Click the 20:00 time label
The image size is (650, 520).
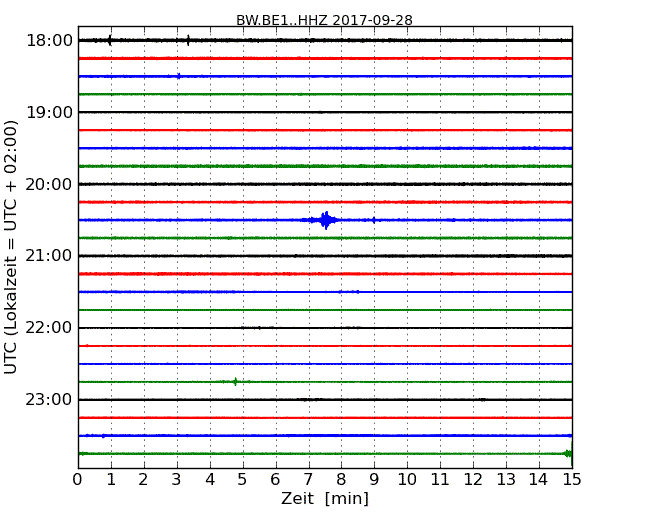click(x=49, y=184)
